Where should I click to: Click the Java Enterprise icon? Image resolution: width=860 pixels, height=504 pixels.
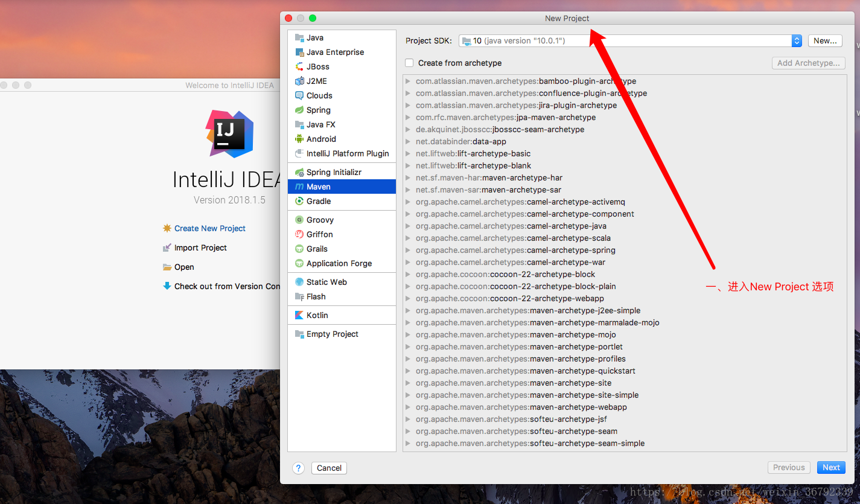(299, 52)
